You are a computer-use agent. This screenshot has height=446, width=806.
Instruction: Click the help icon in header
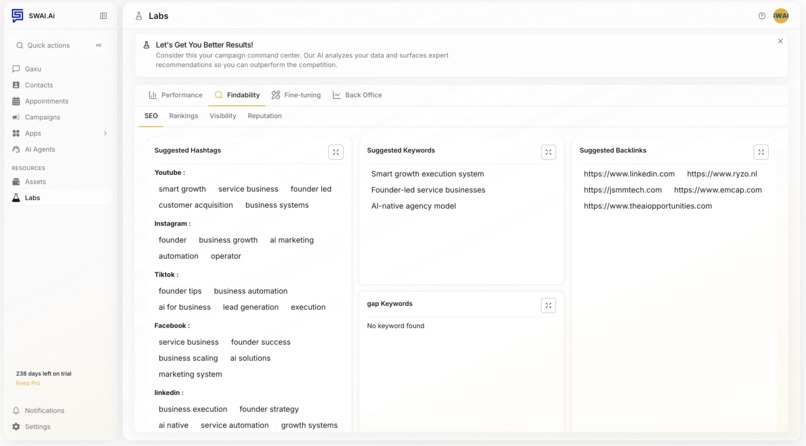(x=762, y=16)
